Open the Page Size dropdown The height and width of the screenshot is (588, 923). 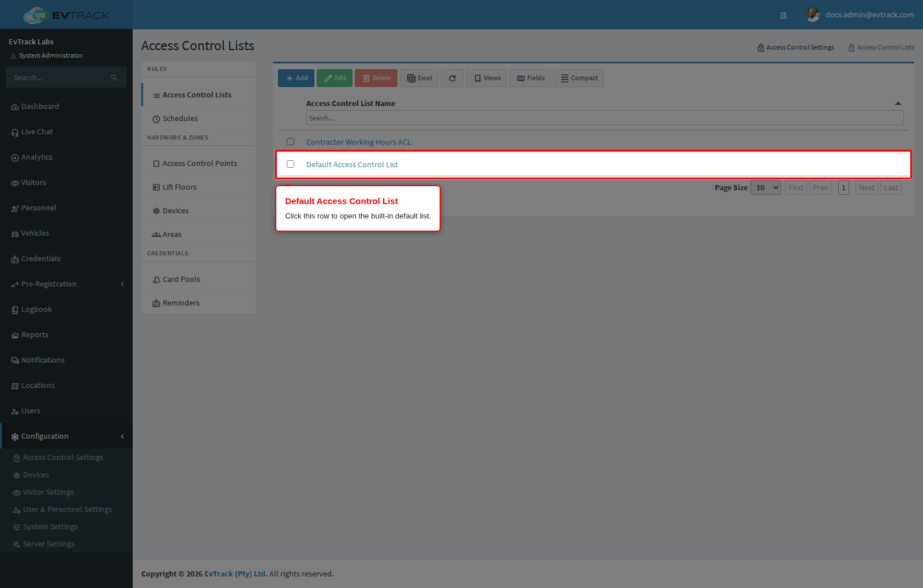(766, 188)
